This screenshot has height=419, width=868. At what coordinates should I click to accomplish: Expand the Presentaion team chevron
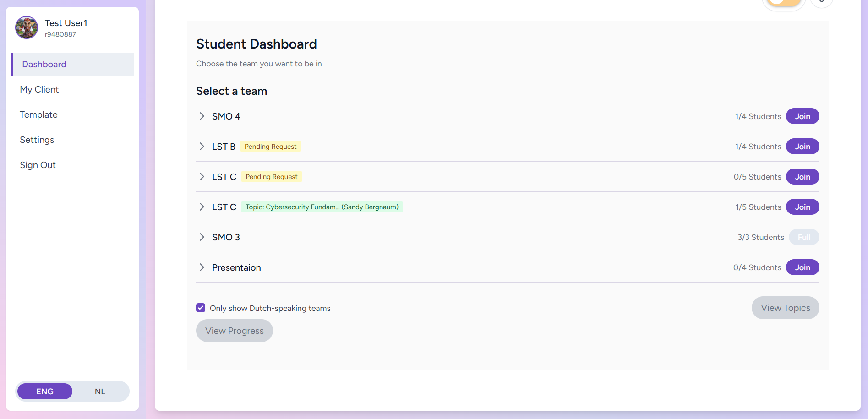[x=202, y=267]
